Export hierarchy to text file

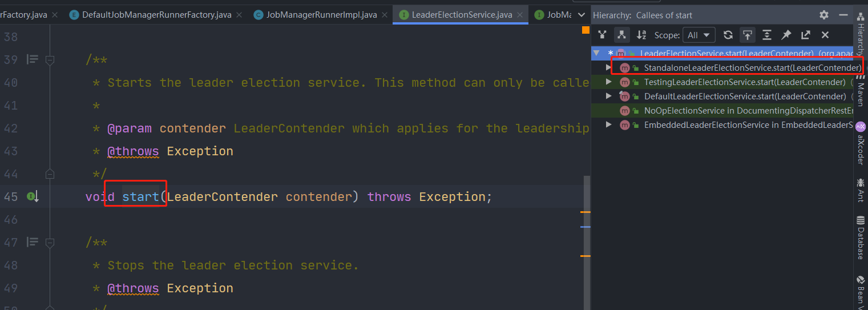click(806, 35)
